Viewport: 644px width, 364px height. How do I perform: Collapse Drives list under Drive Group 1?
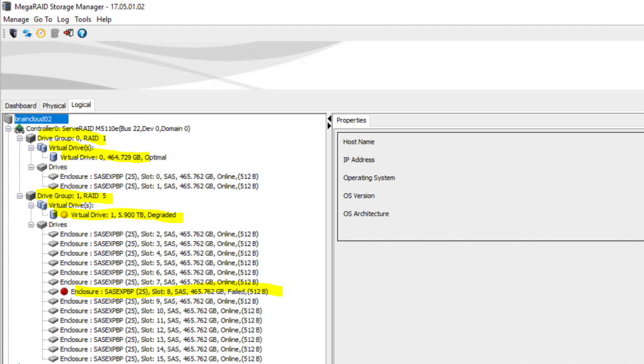point(31,225)
